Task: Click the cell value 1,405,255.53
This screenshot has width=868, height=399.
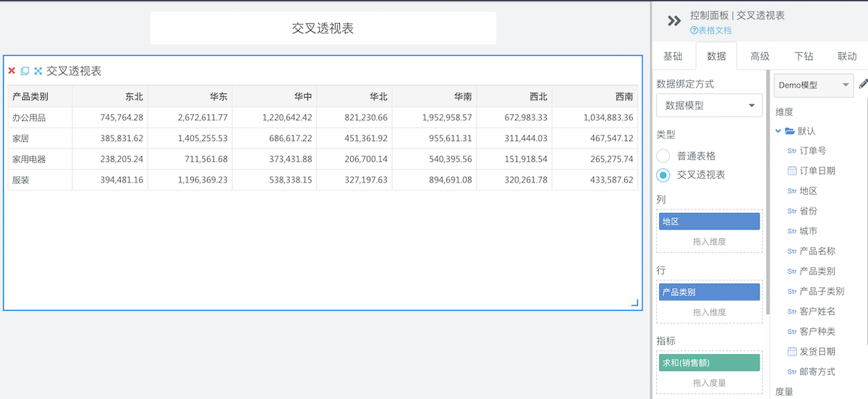Action: coord(203,138)
